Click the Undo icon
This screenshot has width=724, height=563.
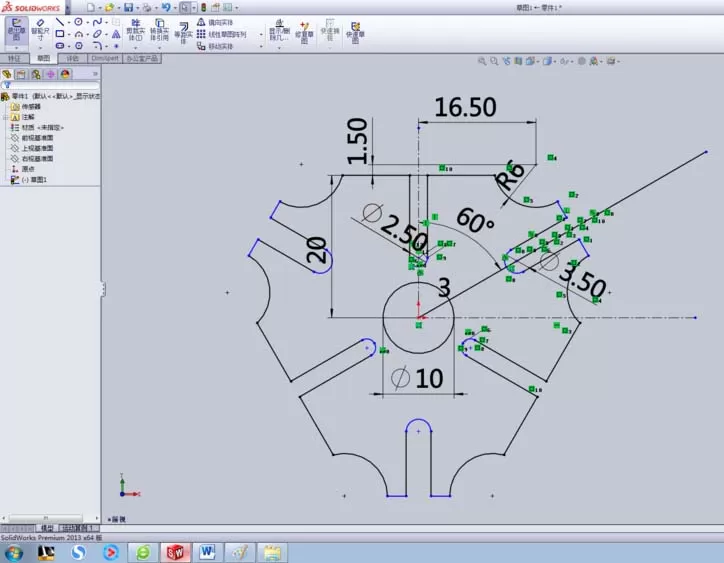pos(165,7)
